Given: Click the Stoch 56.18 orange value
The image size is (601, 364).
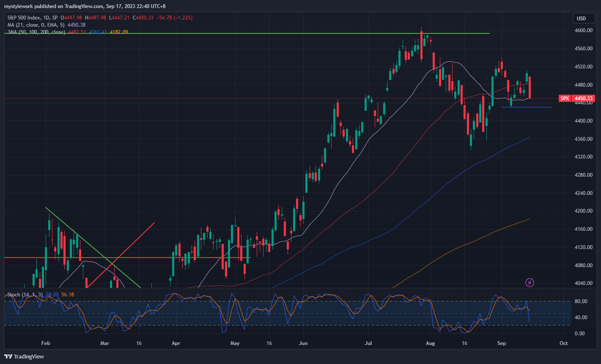Looking at the screenshot, I should (x=68, y=294).
